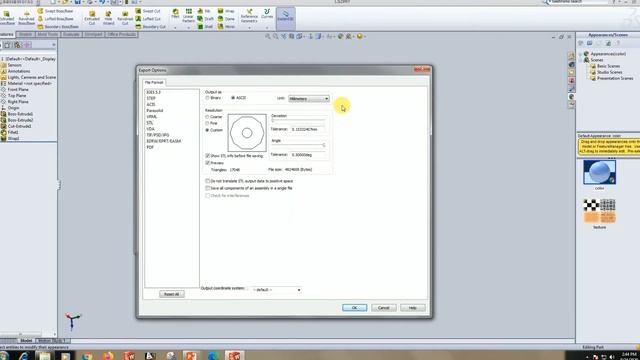Select Coarse resolution option
Viewport: 640px width, 360px height.
pos(207,117)
